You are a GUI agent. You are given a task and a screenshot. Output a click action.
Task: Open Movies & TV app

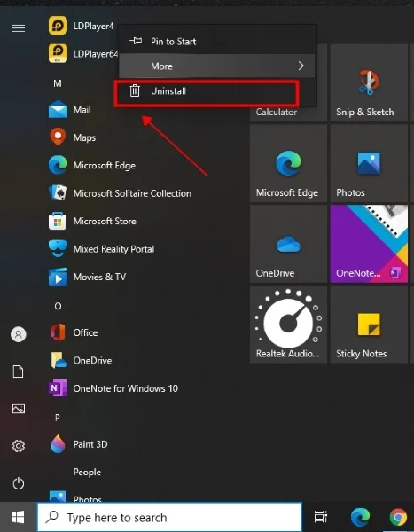pos(87,277)
